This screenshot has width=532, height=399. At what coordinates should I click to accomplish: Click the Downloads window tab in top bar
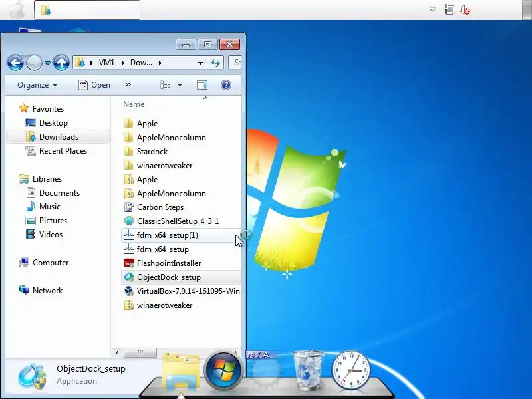pyautogui.click(x=87, y=10)
